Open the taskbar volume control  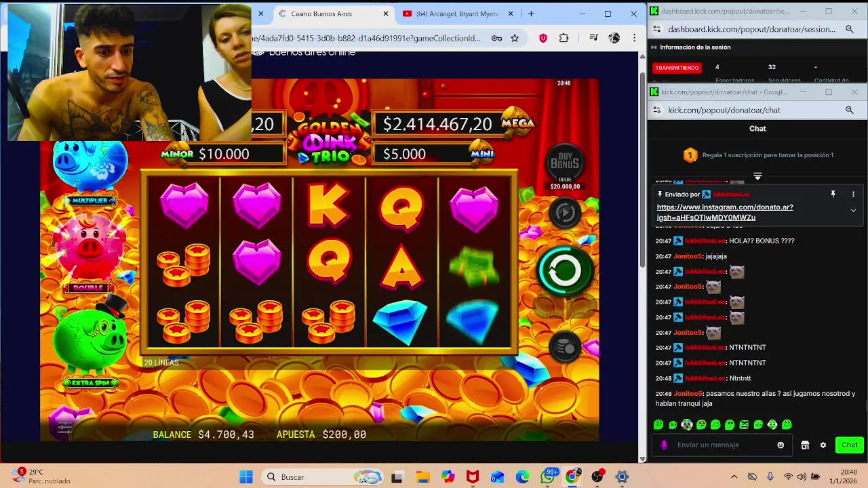pyautogui.click(x=802, y=477)
